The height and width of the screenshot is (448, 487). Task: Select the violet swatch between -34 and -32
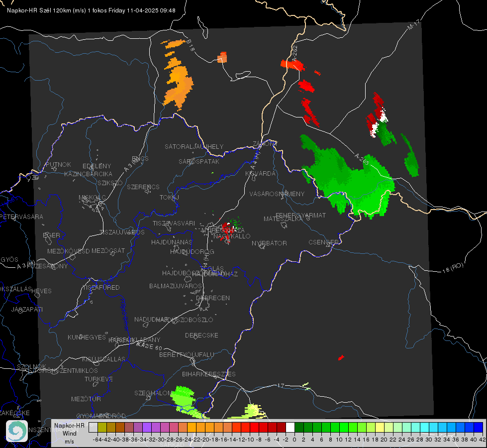[147, 428]
